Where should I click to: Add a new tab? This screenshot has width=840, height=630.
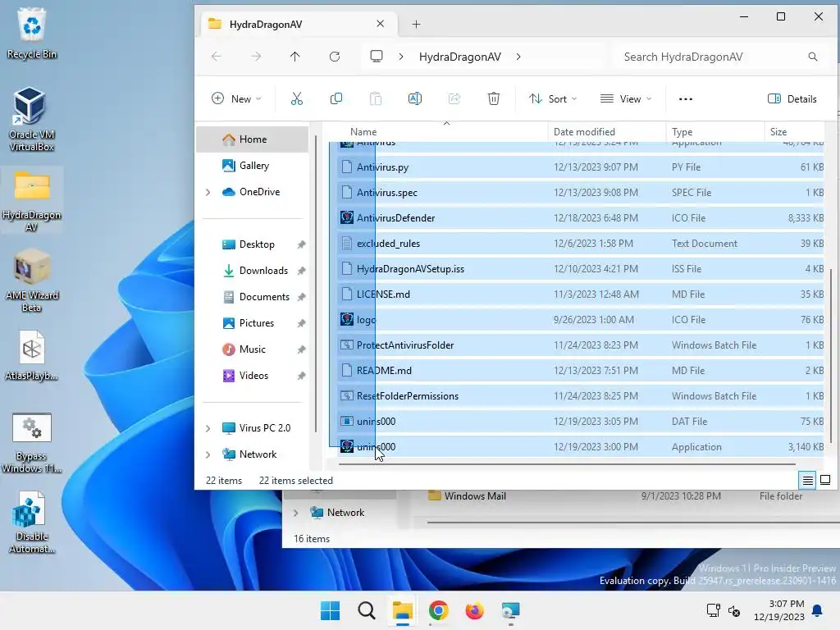click(x=416, y=24)
